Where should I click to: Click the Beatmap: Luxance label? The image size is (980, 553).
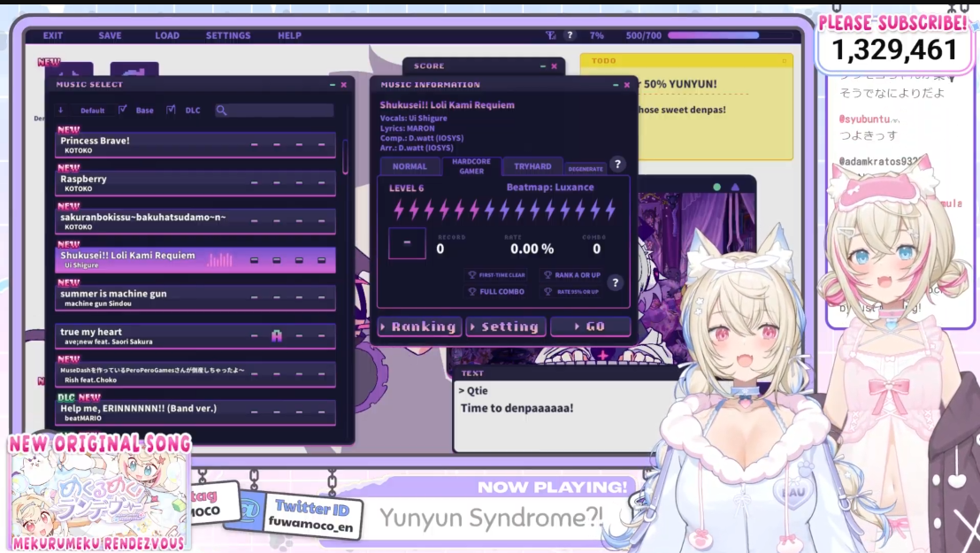click(550, 187)
